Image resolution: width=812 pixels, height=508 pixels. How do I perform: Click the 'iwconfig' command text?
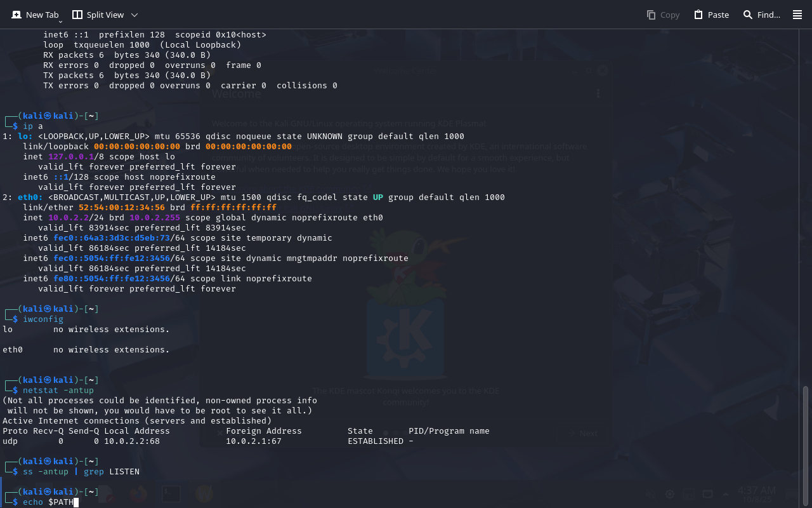43,319
